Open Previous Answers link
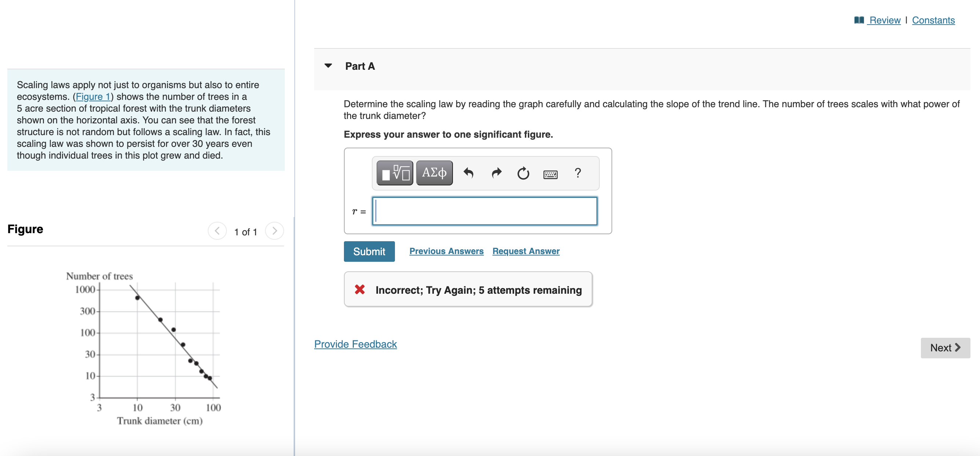This screenshot has height=456, width=980. point(446,251)
